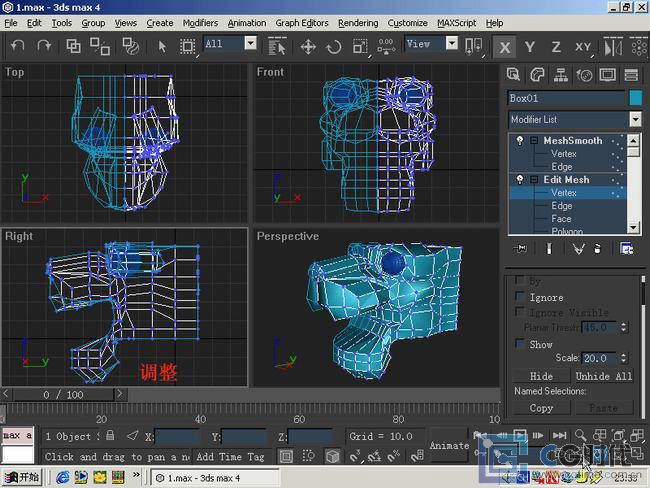This screenshot has width=650, height=488.
Task: Click the Make Unique icon
Action: click(578, 248)
